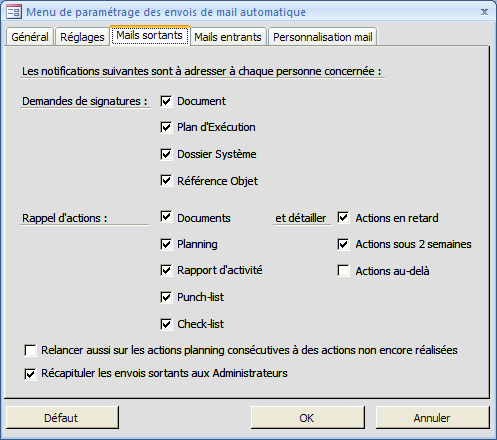Open the Réglages tab
497x440 pixels.
pyautogui.click(x=82, y=37)
